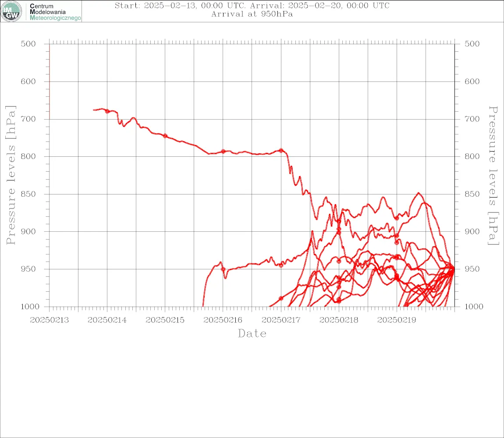504x438 pixels.
Task: Click the left axis 500 label
Action: coord(28,44)
